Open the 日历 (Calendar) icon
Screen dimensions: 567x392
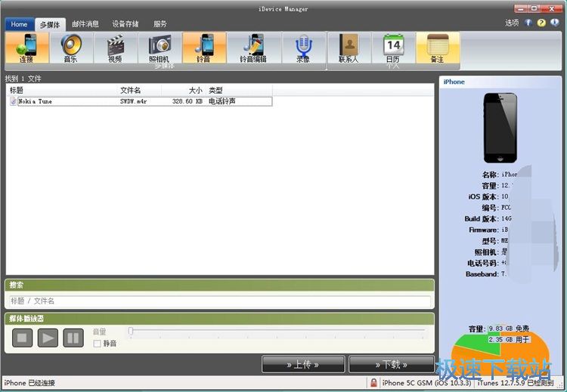point(393,48)
